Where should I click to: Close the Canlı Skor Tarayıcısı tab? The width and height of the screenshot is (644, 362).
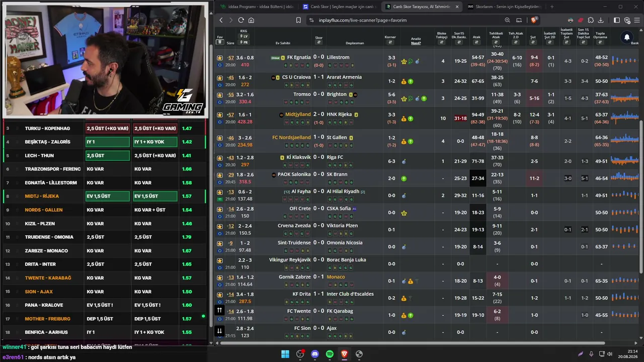(457, 7)
